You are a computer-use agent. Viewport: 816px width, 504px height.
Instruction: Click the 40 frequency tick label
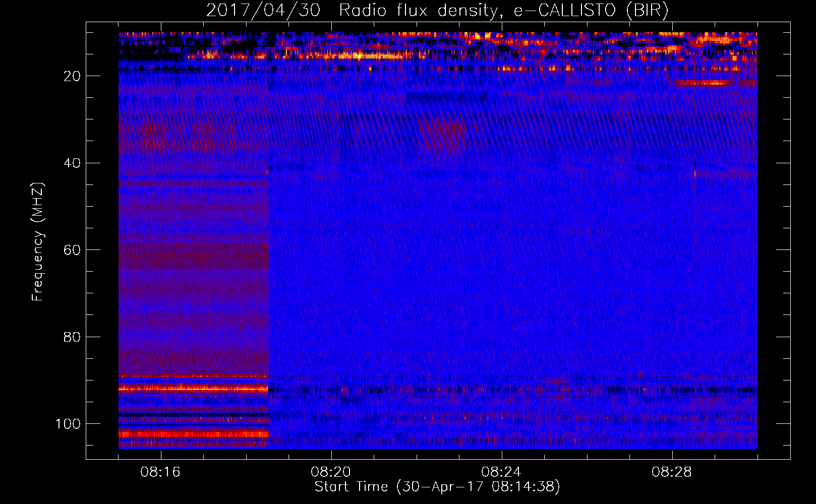coord(72,163)
